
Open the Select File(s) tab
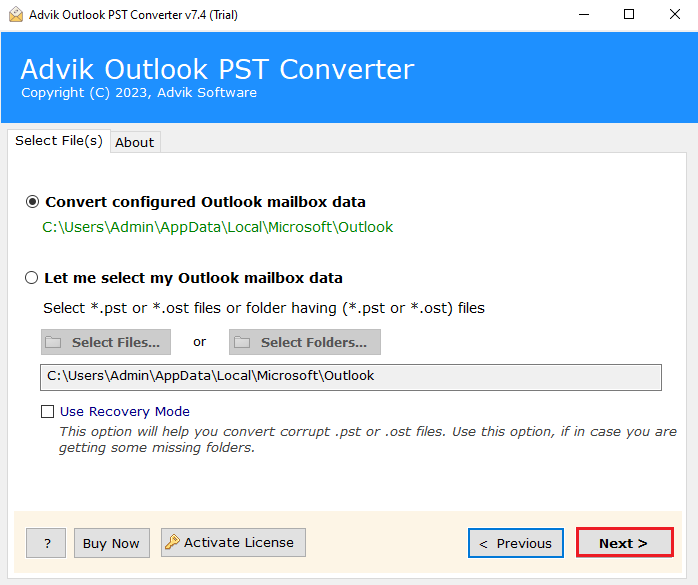point(59,141)
